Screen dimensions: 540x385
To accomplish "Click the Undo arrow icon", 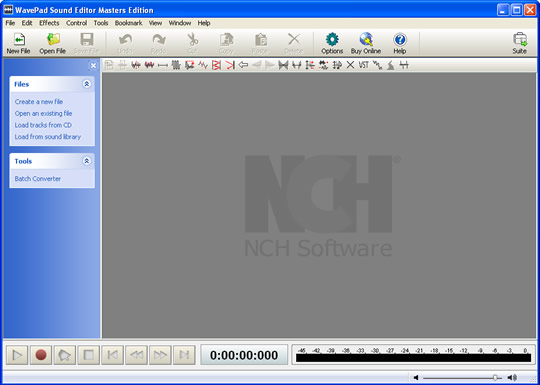I will [125, 39].
